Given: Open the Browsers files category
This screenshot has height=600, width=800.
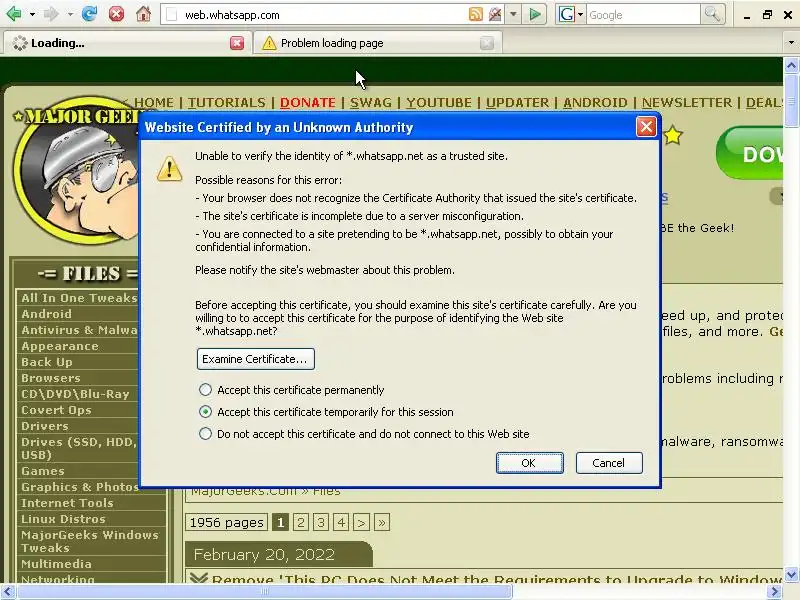Looking at the screenshot, I should pos(51,378).
